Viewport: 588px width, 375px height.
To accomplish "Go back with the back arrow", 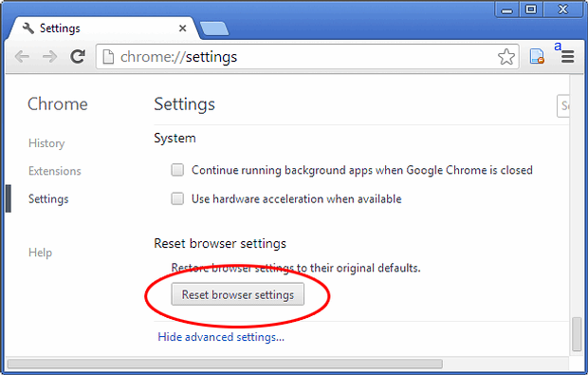I will [22, 57].
